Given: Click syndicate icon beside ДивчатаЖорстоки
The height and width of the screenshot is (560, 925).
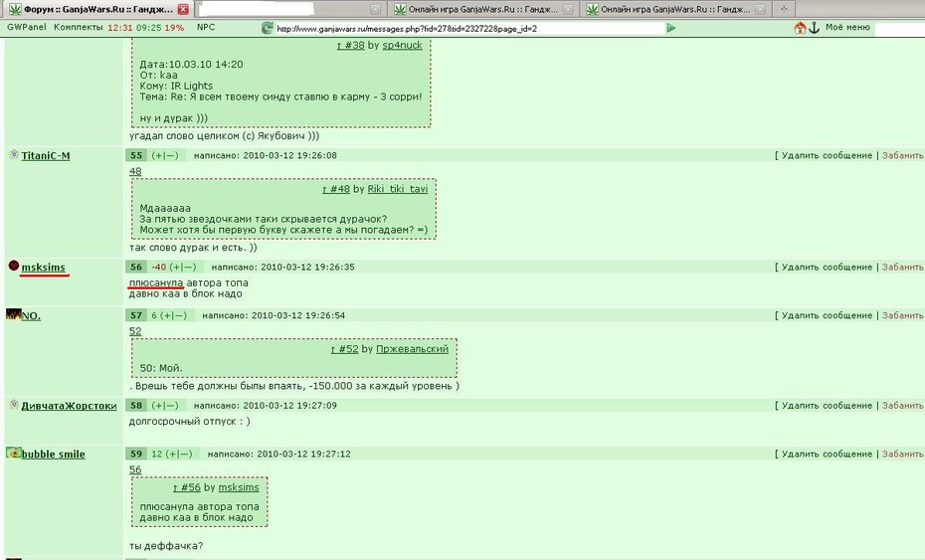Looking at the screenshot, I should coord(14,405).
